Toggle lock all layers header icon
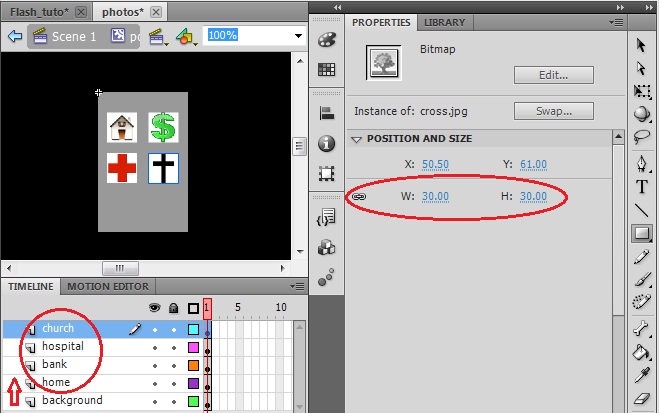This screenshot has width=659, height=413. (x=174, y=308)
